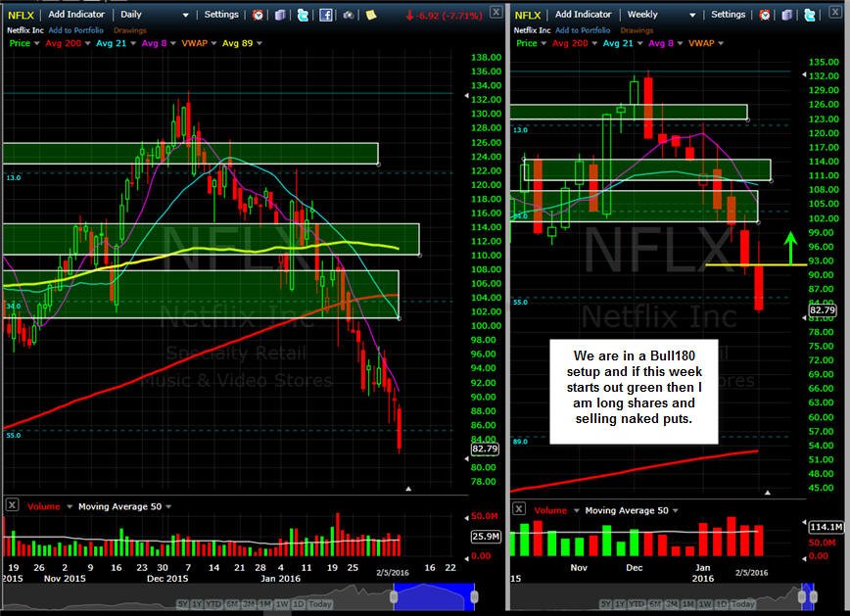Click the Add to Portfolio link on the daily chart
Screen dimensions: 850x616
76,30
